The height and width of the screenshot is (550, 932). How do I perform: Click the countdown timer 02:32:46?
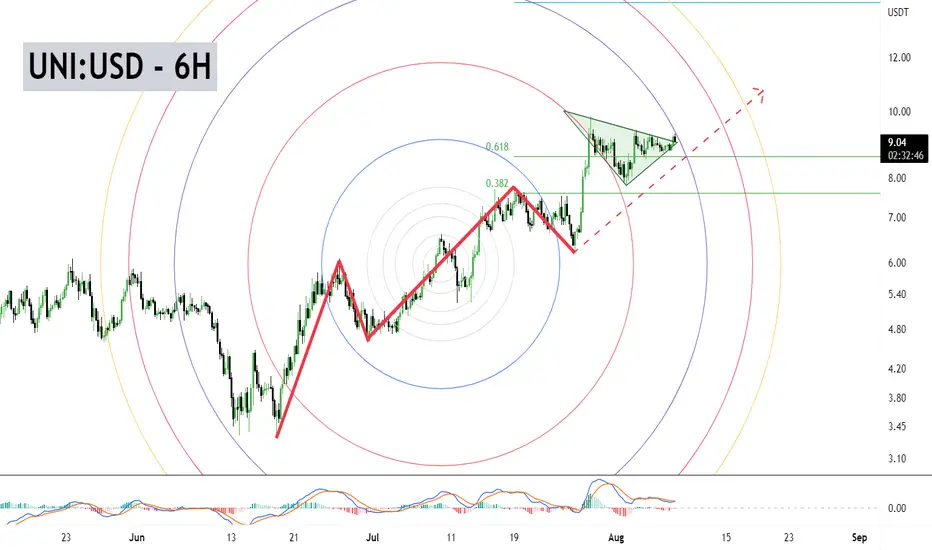(905, 155)
